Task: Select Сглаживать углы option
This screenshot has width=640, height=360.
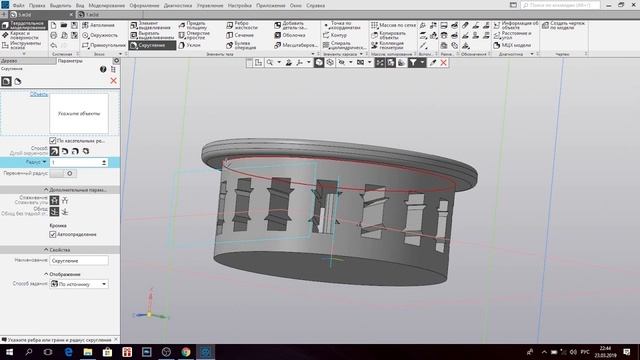Action: [54, 200]
